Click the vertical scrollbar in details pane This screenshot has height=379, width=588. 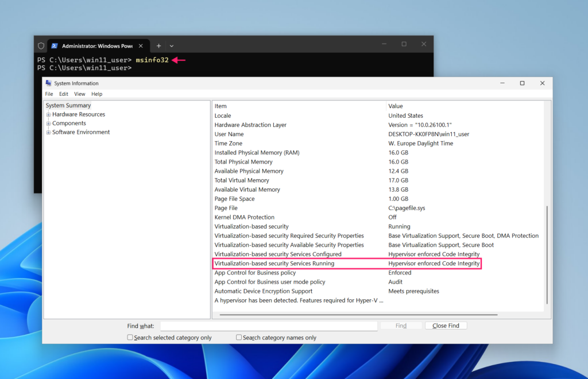tap(547, 255)
